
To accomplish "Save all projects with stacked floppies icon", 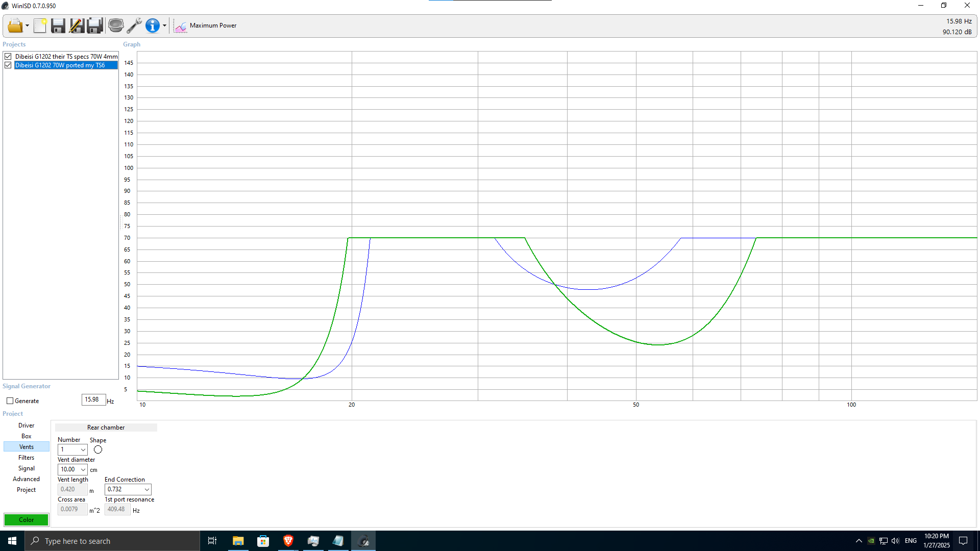I will [x=95, y=26].
